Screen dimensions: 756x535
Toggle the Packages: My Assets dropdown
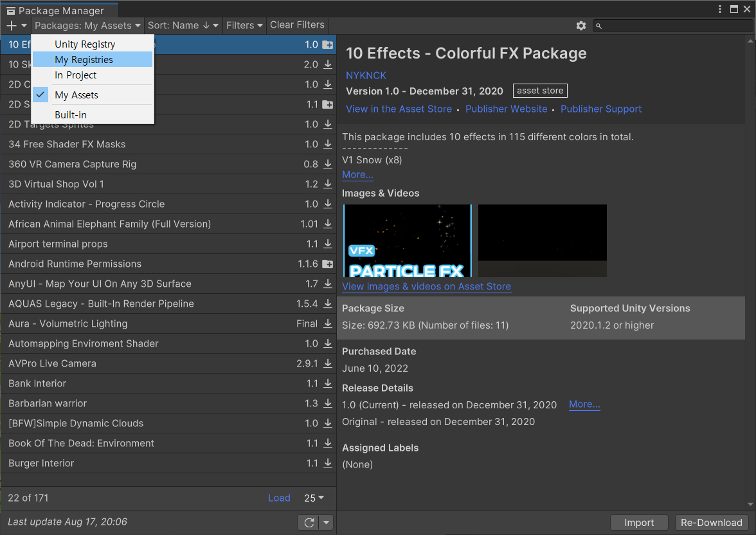tap(87, 25)
